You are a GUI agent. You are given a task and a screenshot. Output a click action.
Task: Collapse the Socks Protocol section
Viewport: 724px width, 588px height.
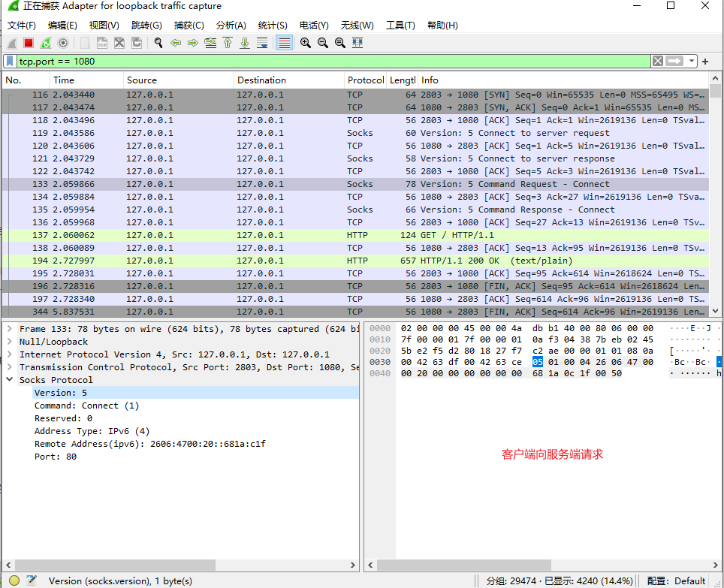point(10,380)
